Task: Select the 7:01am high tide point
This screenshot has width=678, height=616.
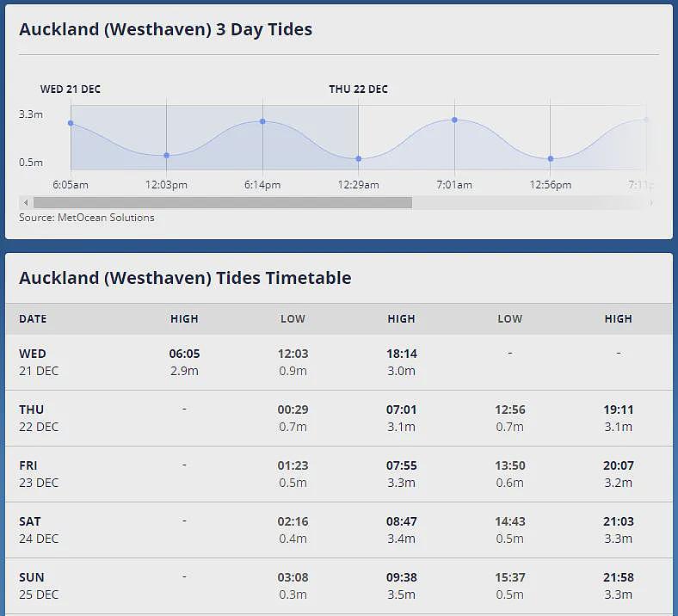Action: pyautogui.click(x=454, y=120)
